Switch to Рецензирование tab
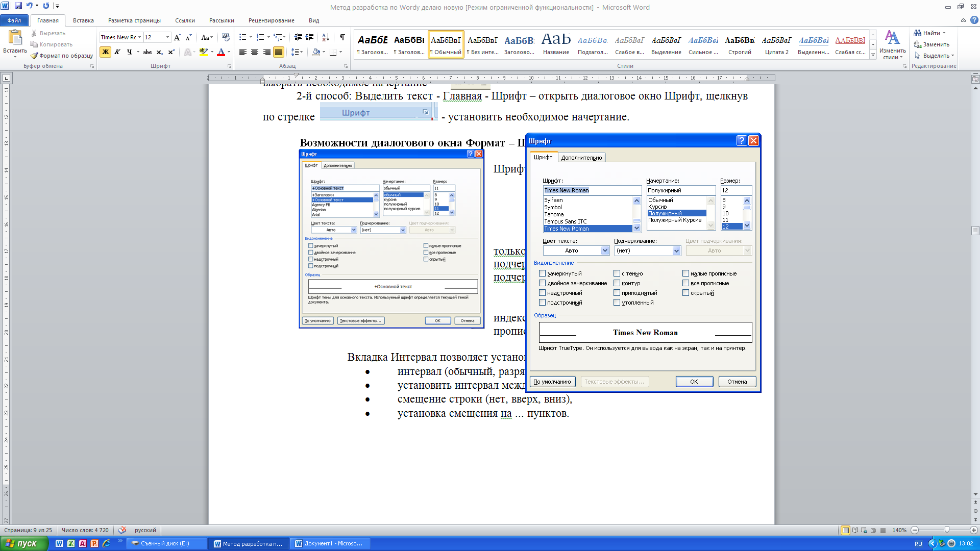Viewport: 980px width, 551px height. 271,20
